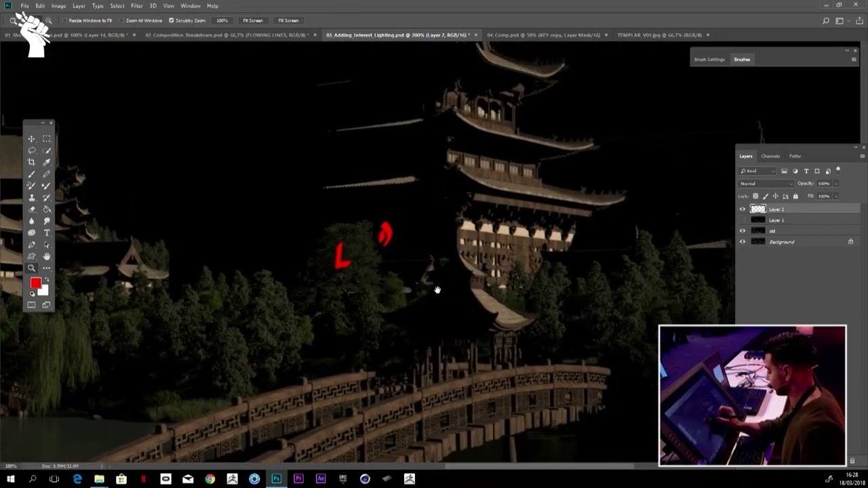The width and height of the screenshot is (868, 488).
Task: Filter layers by smart objects icon
Action: coord(828,171)
